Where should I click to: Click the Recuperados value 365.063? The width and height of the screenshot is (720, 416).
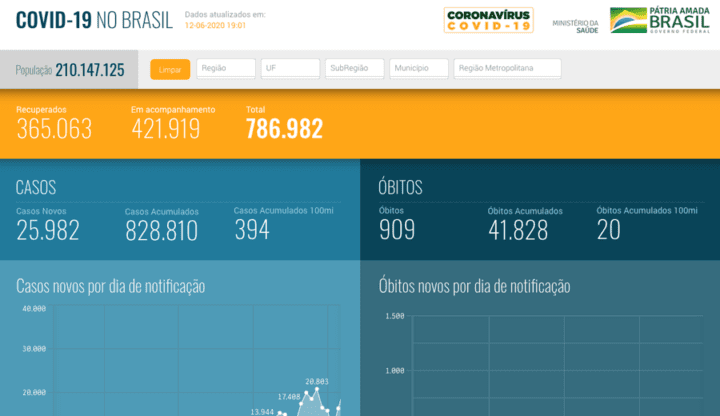pos(54,129)
